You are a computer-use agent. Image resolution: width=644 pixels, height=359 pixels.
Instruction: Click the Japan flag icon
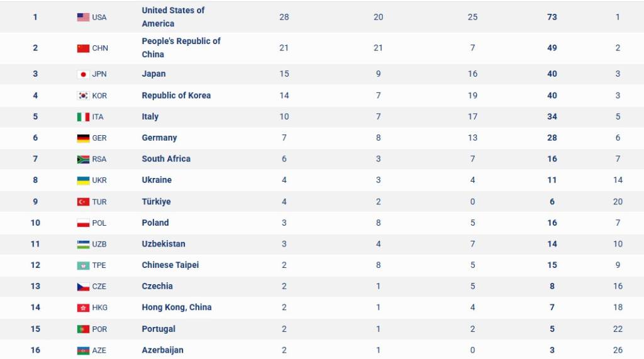point(83,74)
